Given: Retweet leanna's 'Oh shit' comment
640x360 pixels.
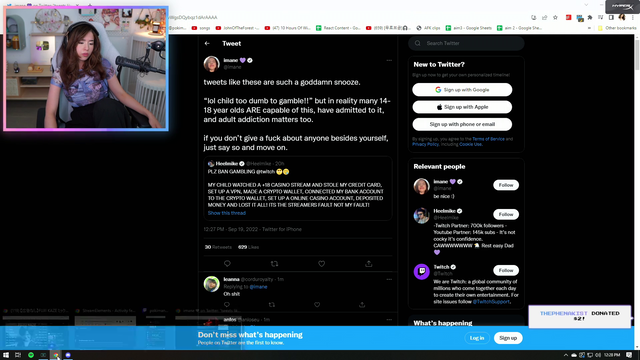Looking at the screenshot, I should point(272,304).
